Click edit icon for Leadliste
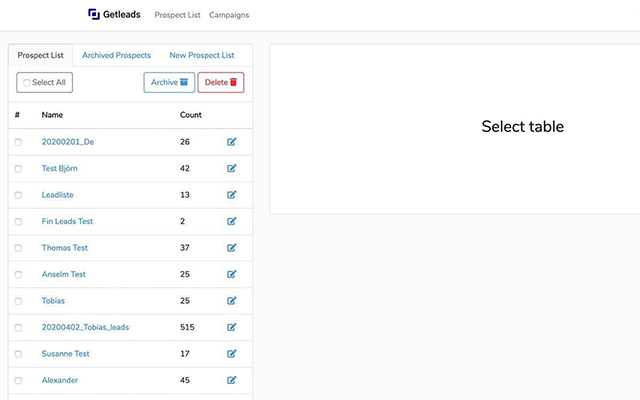The height and width of the screenshot is (400, 640). (231, 195)
